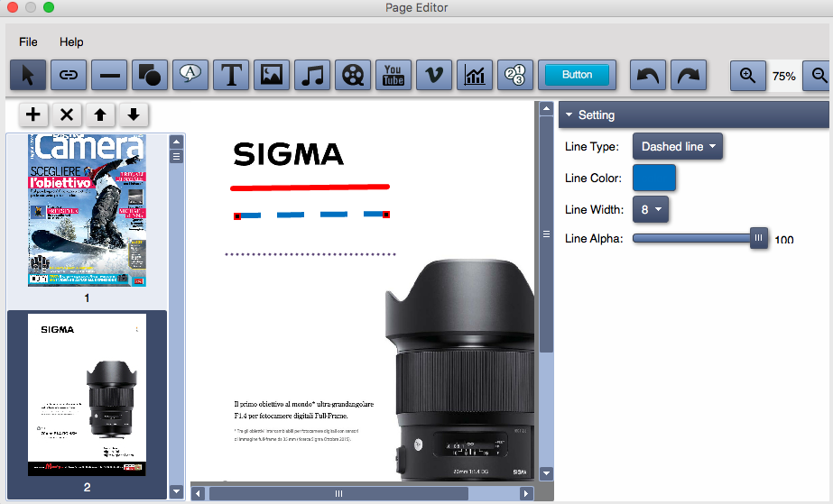Open the Line Width dropdown
This screenshot has width=833, height=504.
click(x=651, y=209)
